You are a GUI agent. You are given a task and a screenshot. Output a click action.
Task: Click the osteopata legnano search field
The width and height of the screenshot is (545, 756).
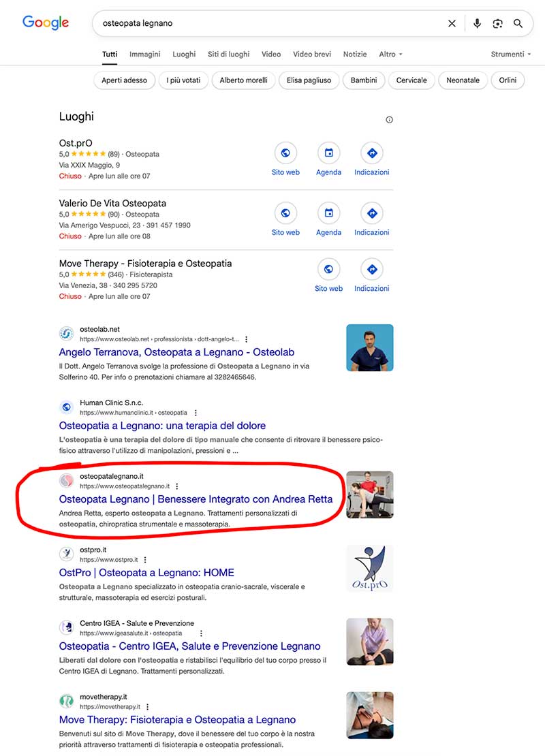pyautogui.click(x=270, y=23)
